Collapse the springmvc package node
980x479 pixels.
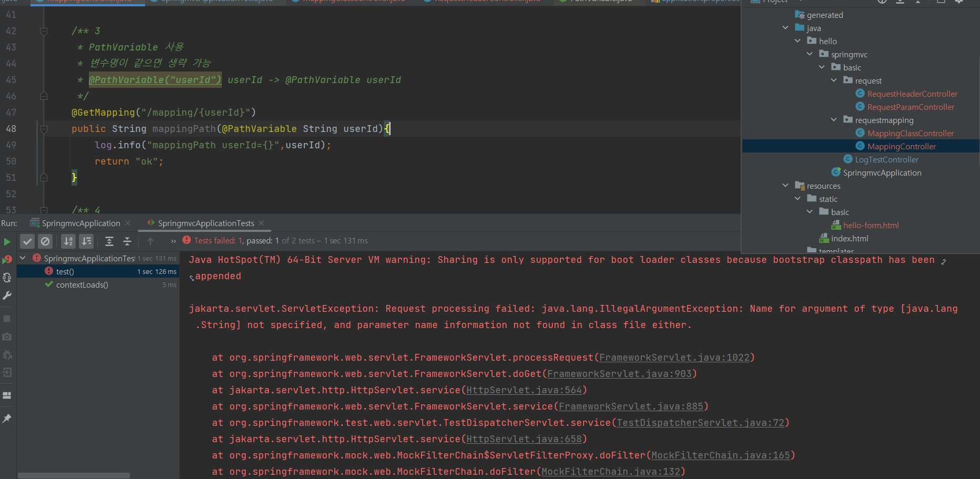tap(810, 54)
